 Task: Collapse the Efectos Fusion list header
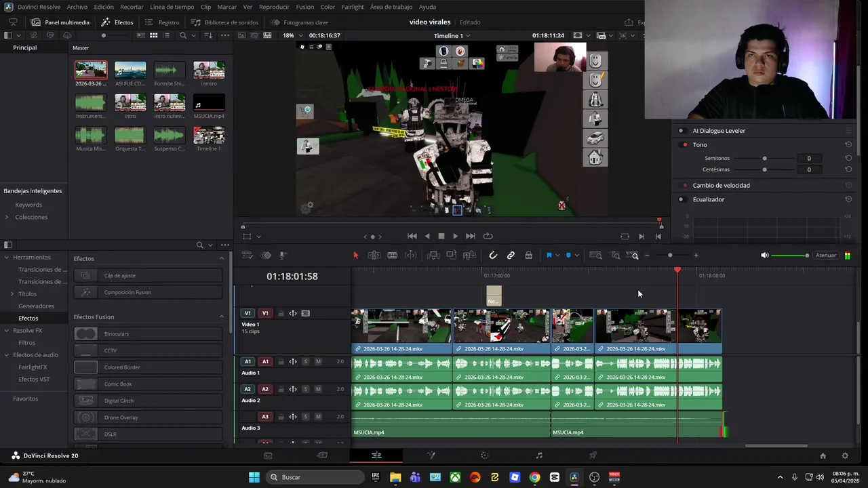pos(221,317)
